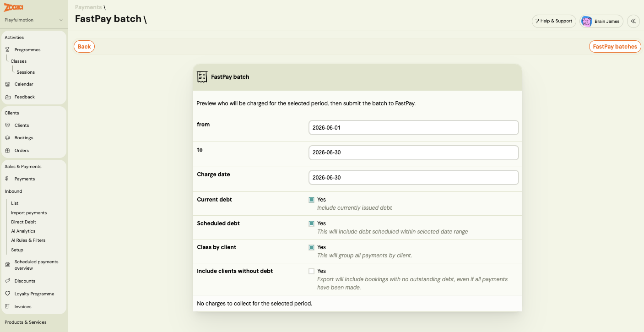Click the Loyalty Programme heart icon
Viewport: 644px width, 332px height.
point(7,294)
